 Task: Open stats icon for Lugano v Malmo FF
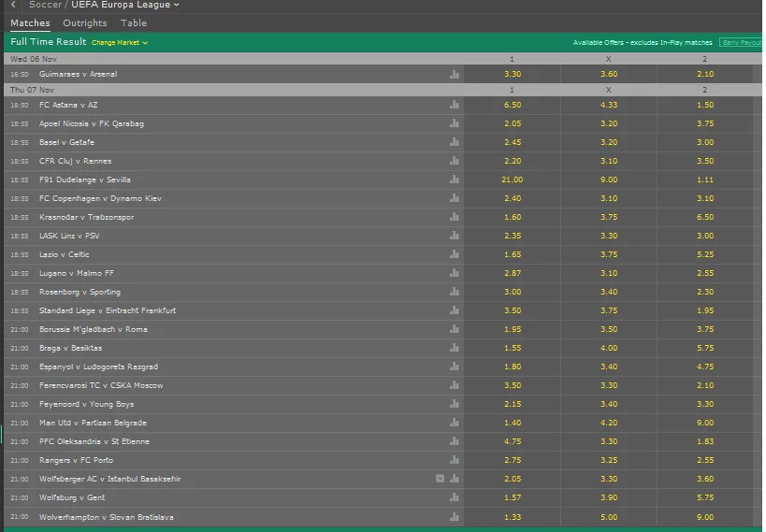coord(455,273)
